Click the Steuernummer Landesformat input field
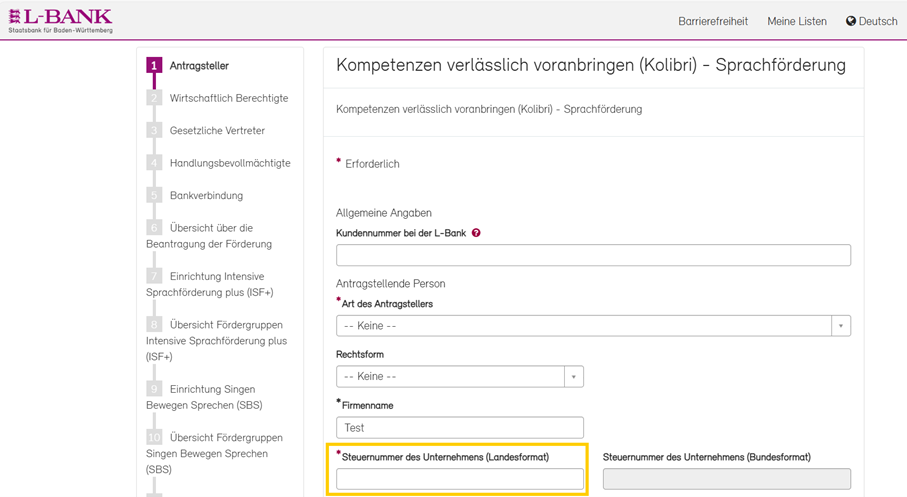The image size is (907, 497). click(460, 479)
